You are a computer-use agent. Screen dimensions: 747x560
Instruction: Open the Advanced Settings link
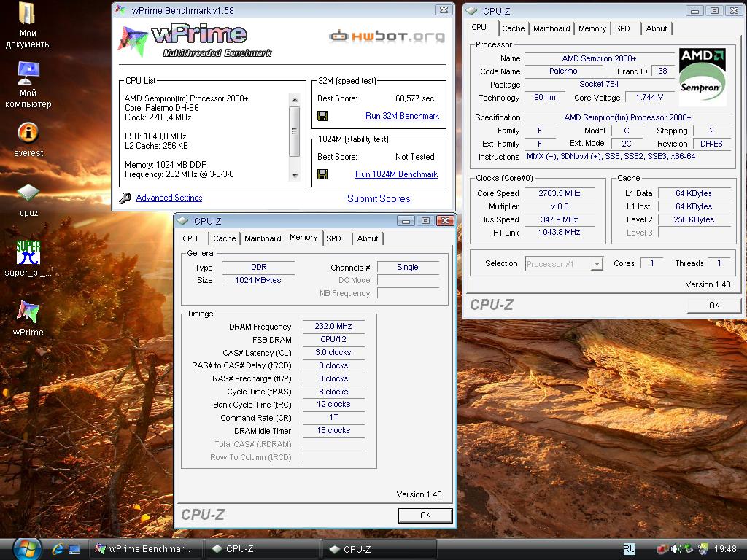pos(169,198)
